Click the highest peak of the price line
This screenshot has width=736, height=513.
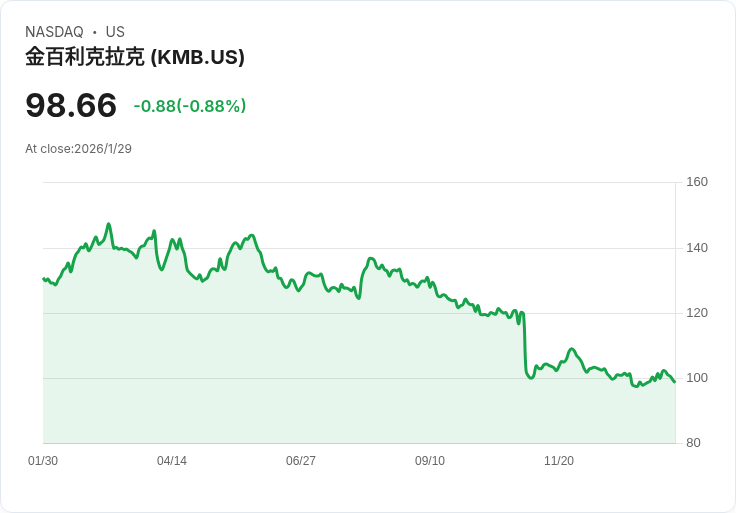(x=109, y=224)
